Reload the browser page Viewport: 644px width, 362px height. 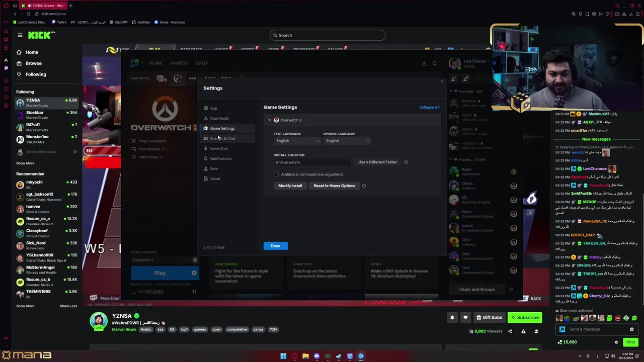[x=28, y=14]
